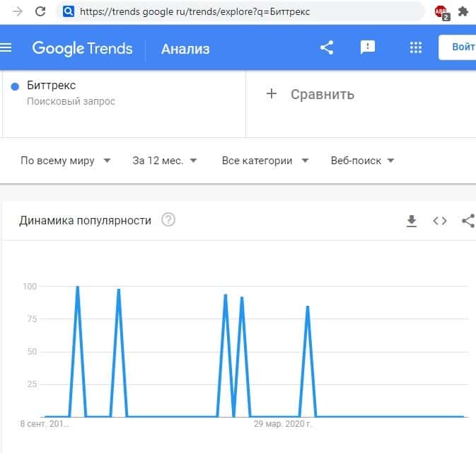Share the Динамика популярности chart
The image size is (476, 453).
(468, 221)
